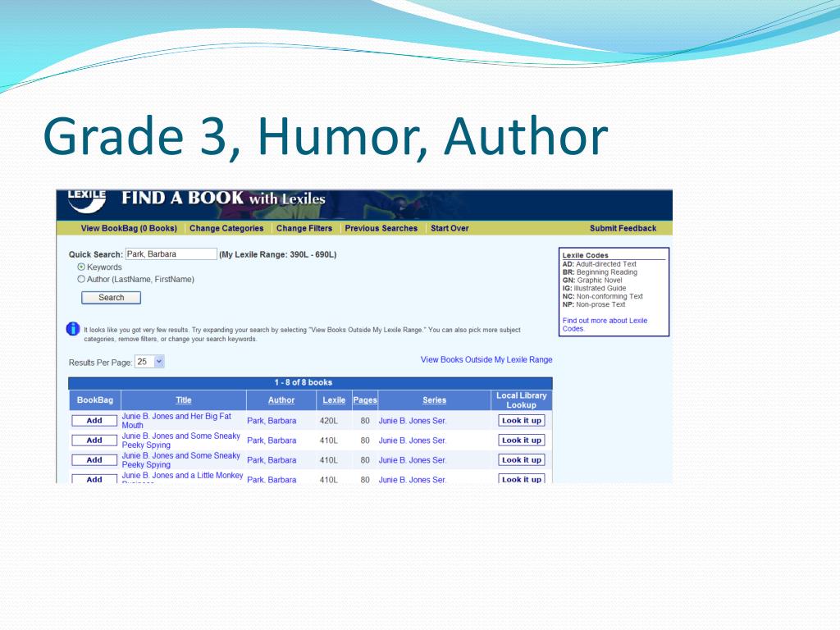Click the Submit Feedback link
This screenshot has width=840, height=630.
[623, 228]
